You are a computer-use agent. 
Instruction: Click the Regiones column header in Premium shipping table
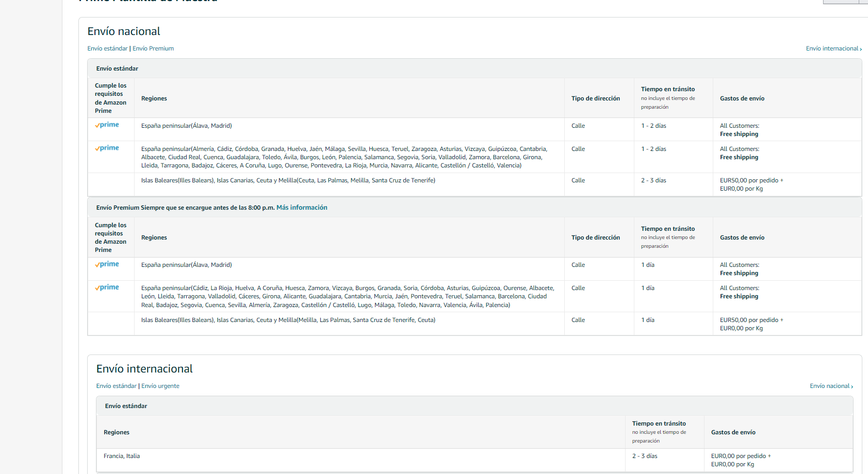pos(154,238)
